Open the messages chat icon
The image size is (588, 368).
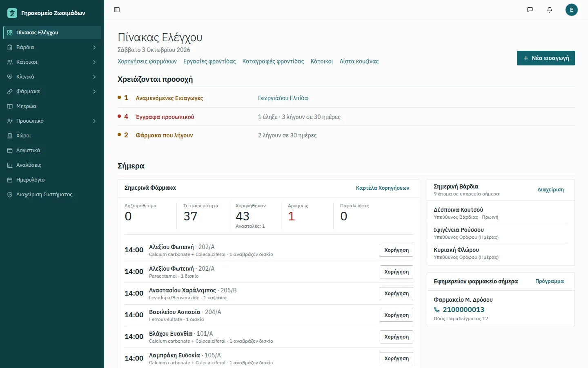pos(530,10)
